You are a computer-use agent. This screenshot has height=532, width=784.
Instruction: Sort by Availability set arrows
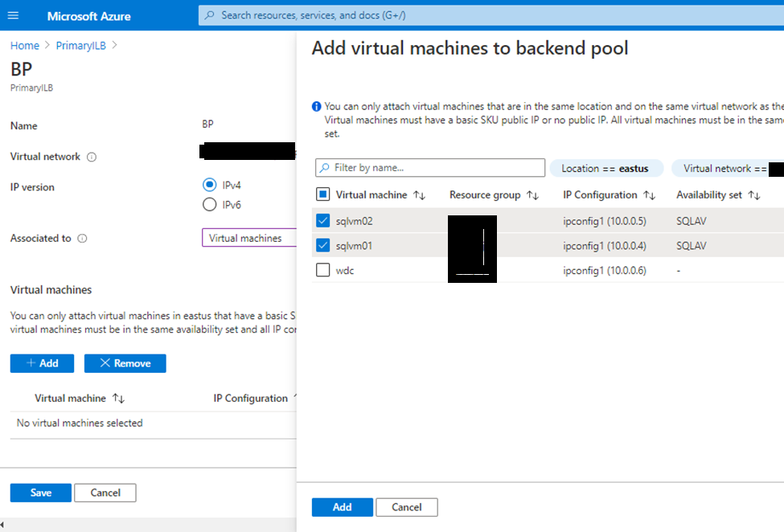(754, 195)
